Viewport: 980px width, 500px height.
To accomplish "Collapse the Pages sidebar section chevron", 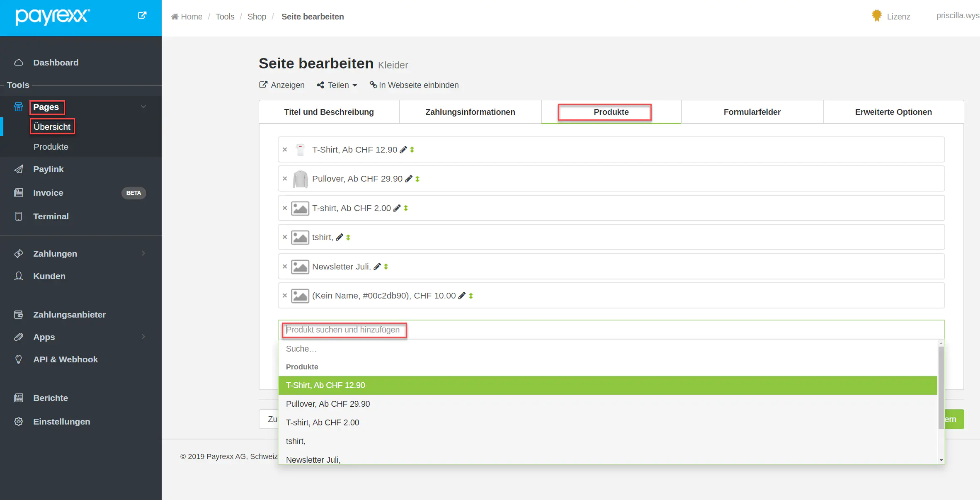I will pyautogui.click(x=143, y=107).
